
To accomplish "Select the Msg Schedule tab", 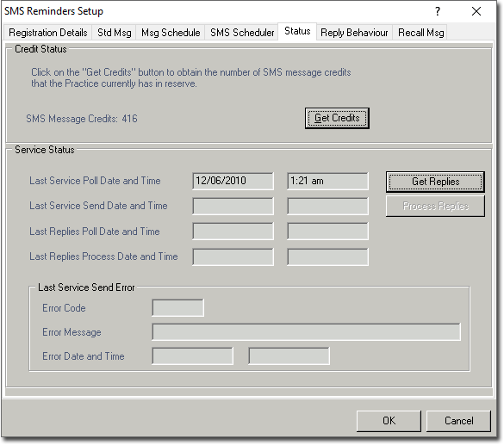I will [171, 33].
